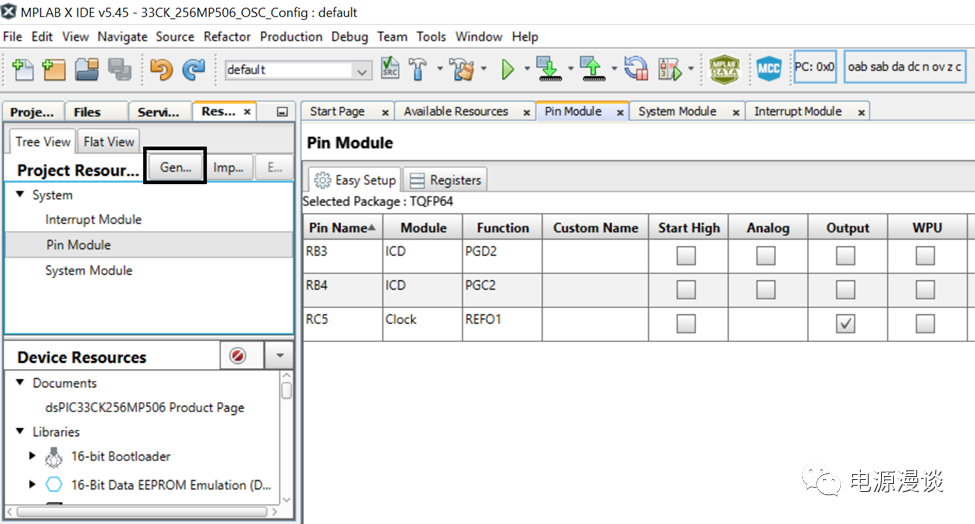Open the default configuration dropdown
This screenshot has width=975, height=524.
[x=362, y=70]
